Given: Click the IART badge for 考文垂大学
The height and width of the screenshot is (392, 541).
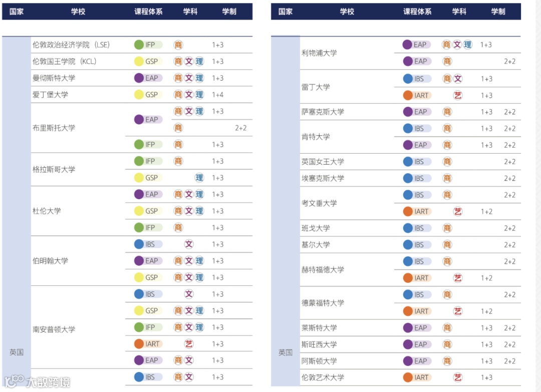Looking at the screenshot, I should pos(417,211).
